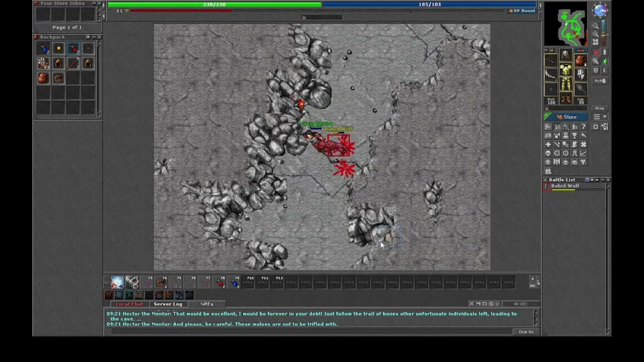Click hotkey slot F1 spell icon
The image size is (644, 362).
[117, 282]
